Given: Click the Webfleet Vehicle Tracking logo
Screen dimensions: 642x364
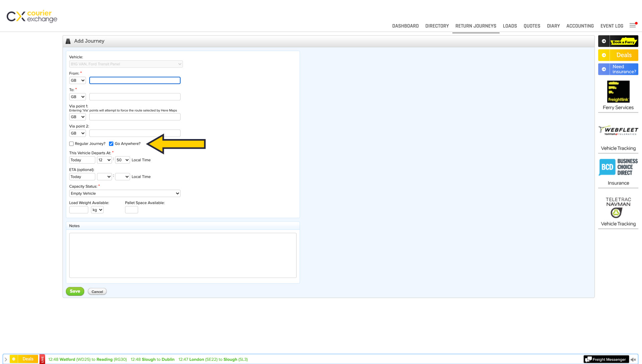Looking at the screenshot, I should pyautogui.click(x=618, y=130).
